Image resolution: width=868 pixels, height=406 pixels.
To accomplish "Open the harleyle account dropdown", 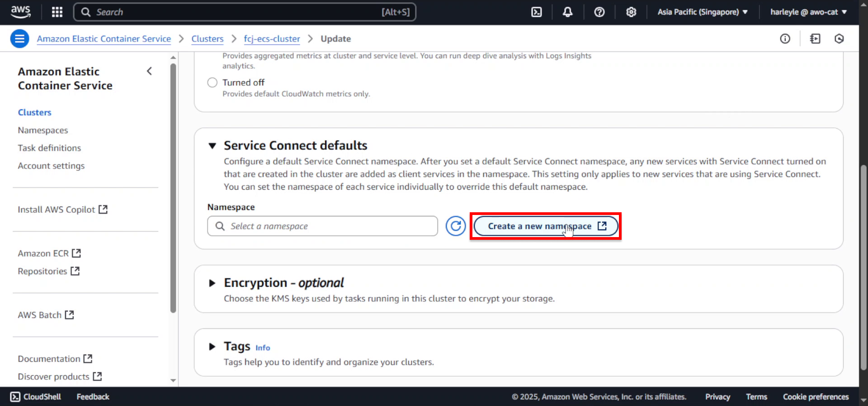I will tap(808, 12).
